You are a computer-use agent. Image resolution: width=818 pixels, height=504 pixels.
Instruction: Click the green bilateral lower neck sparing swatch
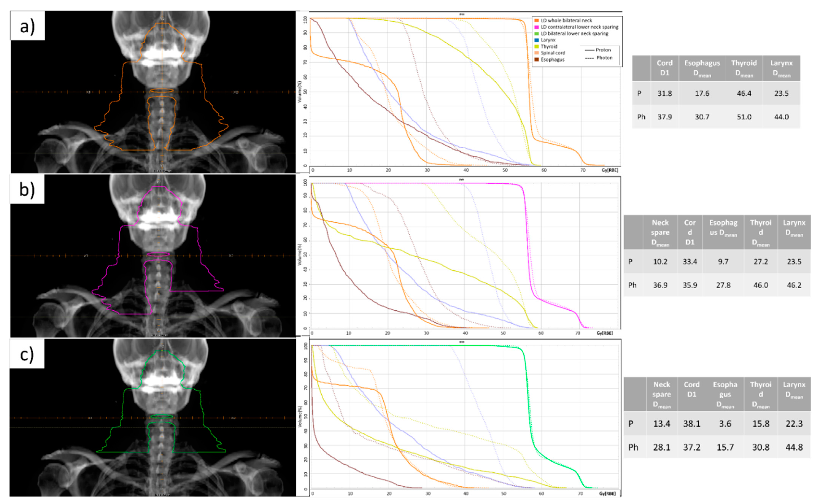click(536, 34)
